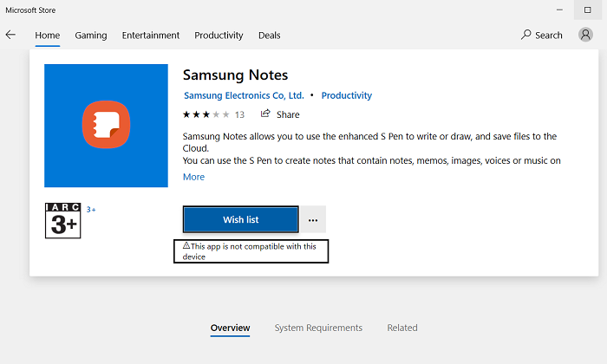607x364 pixels.
Task: View the System Requirements section tab
Action: pyautogui.click(x=318, y=328)
